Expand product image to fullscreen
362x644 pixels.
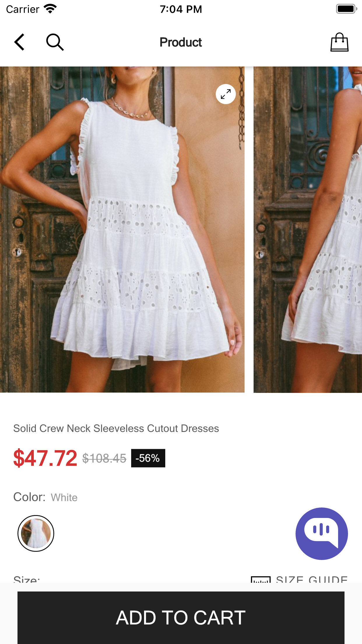pyautogui.click(x=226, y=94)
